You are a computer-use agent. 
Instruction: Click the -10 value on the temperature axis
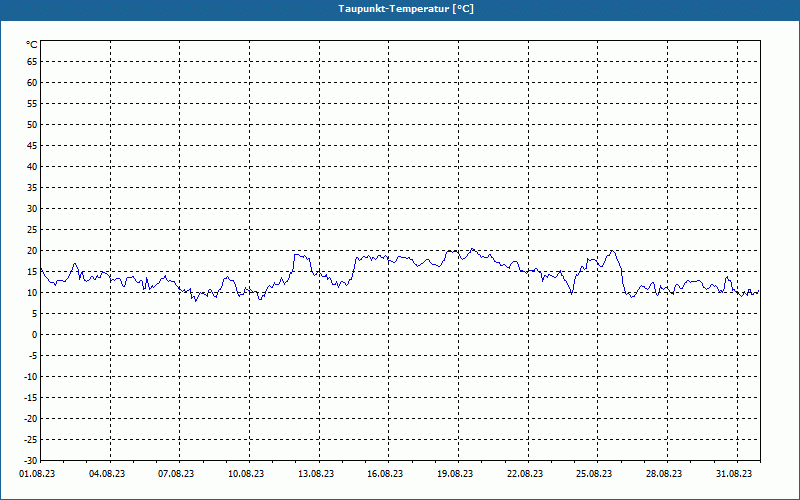pyautogui.click(x=31, y=377)
